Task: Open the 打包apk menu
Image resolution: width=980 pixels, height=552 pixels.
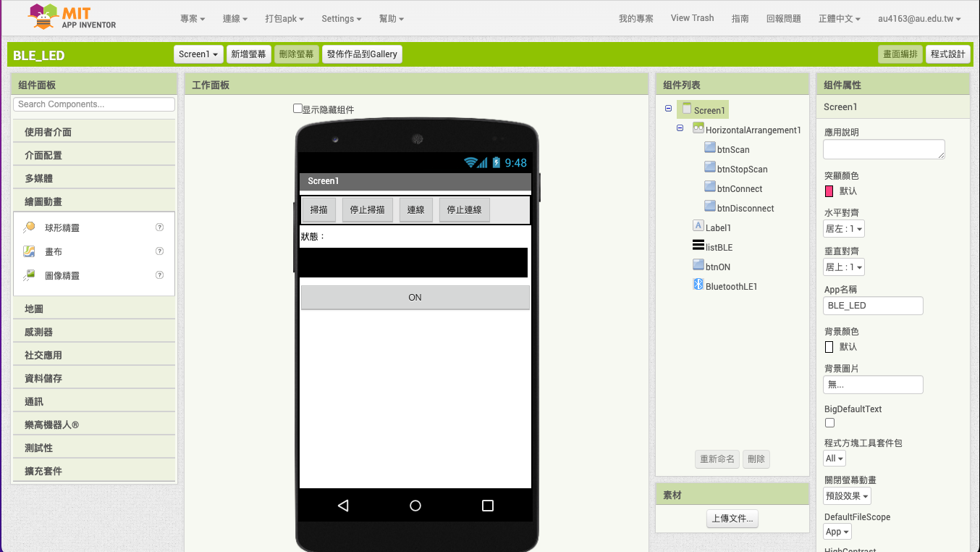Action: [284, 19]
